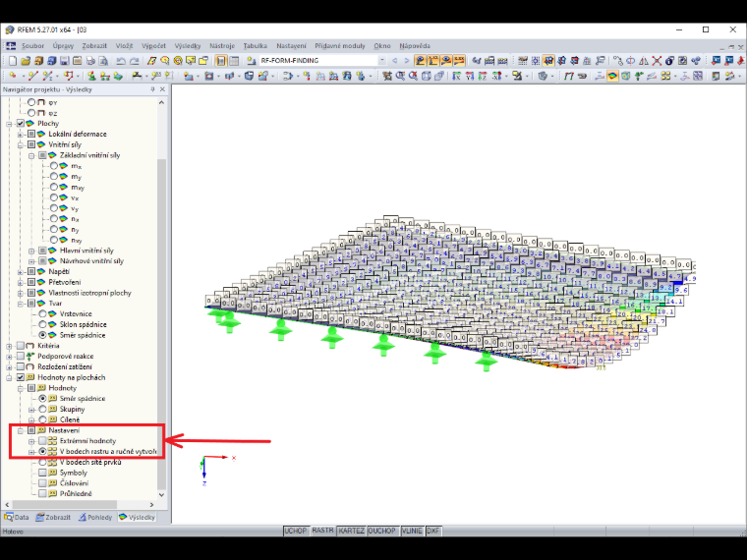Viewport: 747px width, 560px height.
Task: Open the Soubor menu
Action: click(32, 46)
